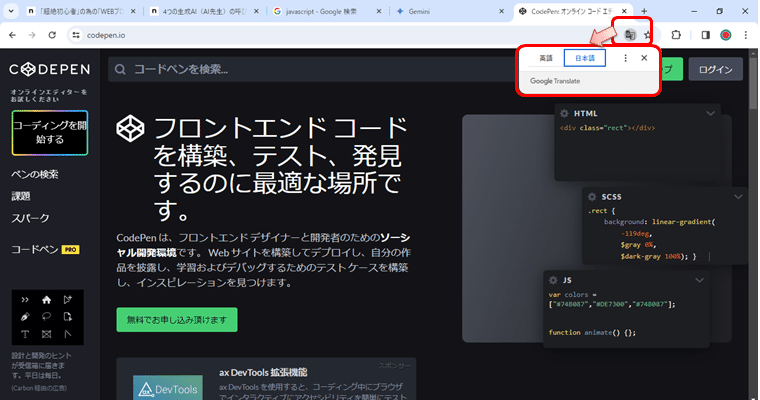Screen dimensions: 760x400
Task: Click the Chrome profile avatar
Action: click(726, 35)
